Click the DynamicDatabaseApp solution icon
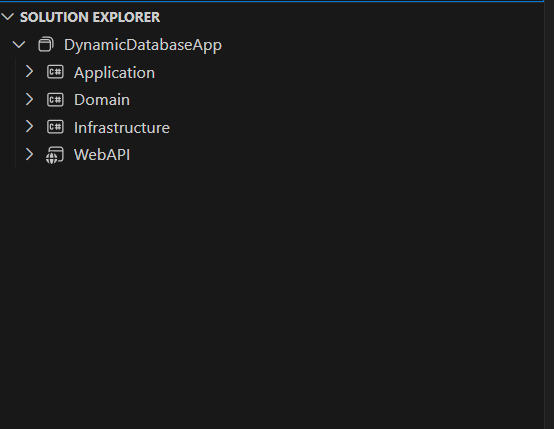The width and height of the screenshot is (554, 429). tap(46, 45)
